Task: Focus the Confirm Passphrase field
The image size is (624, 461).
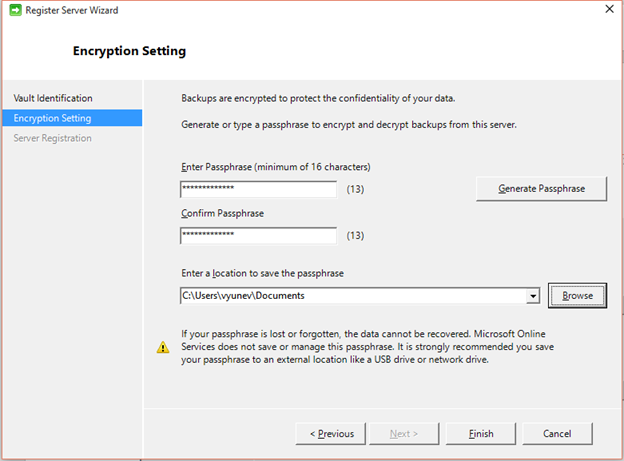Action: [258, 235]
